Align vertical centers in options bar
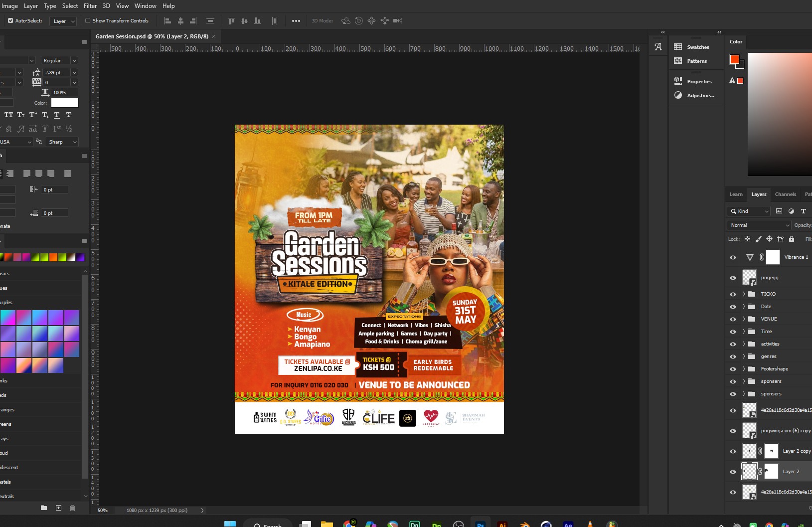The width and height of the screenshot is (812, 527). (x=244, y=21)
